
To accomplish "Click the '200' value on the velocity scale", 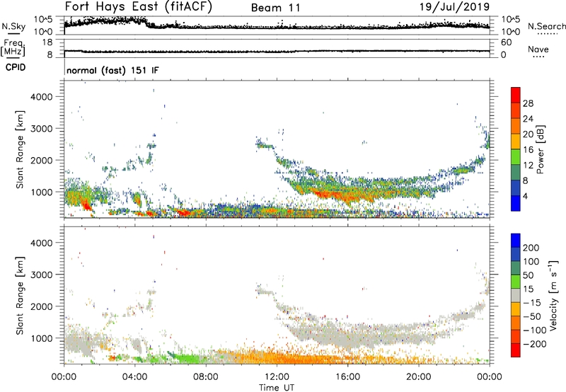I will tap(531, 248).
